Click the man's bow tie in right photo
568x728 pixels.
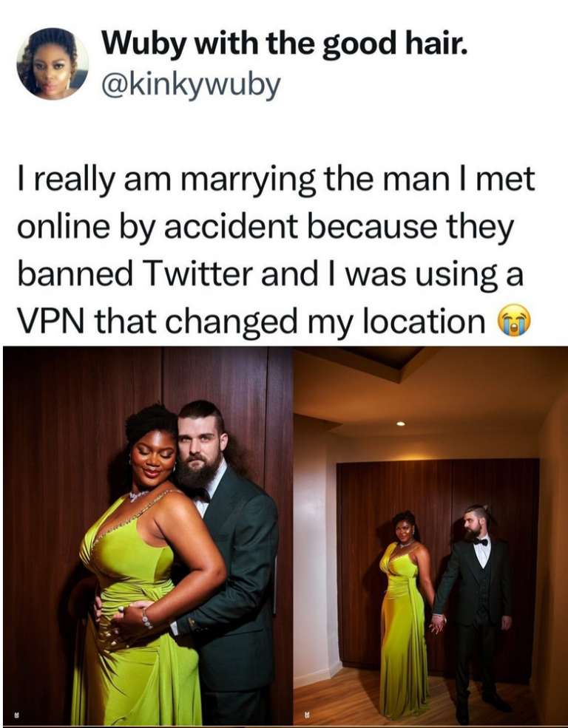coord(480,541)
